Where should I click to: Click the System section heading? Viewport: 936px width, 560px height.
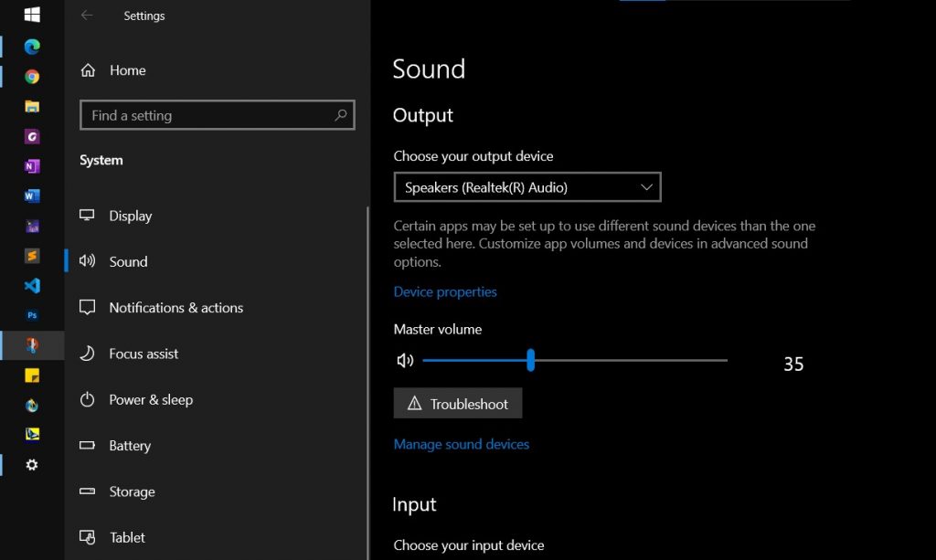[x=101, y=160]
